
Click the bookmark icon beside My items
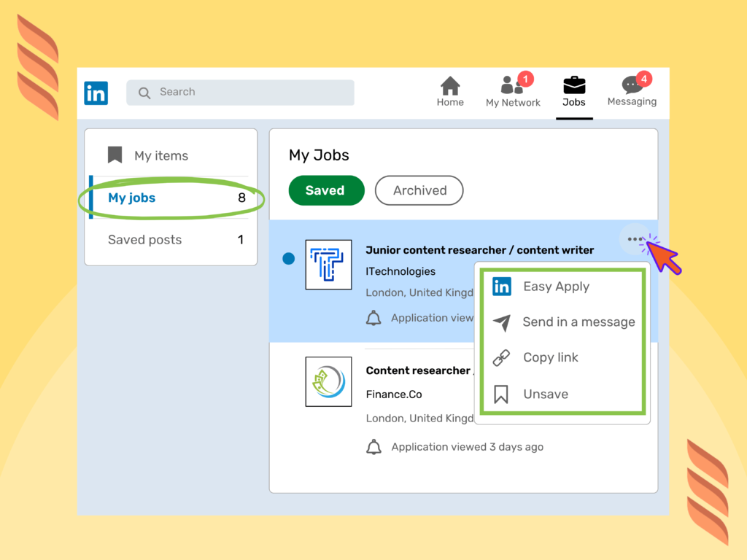coord(115,155)
